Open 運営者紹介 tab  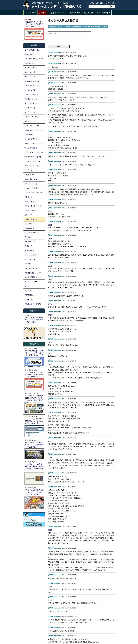point(88,13)
